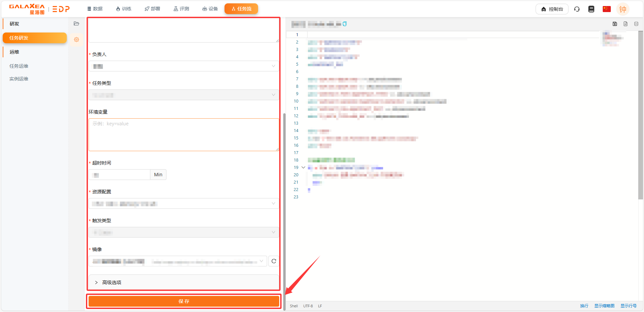Toggle 换行 word wrap in status bar
644x312 pixels.
click(x=584, y=306)
